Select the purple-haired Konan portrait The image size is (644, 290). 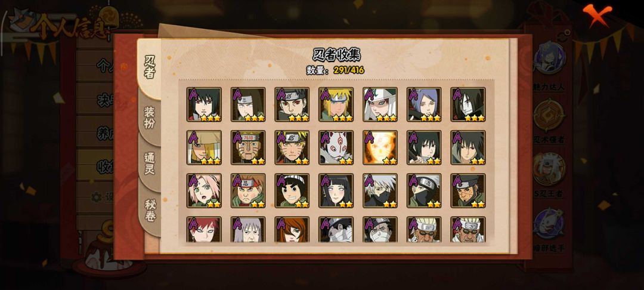(425, 104)
